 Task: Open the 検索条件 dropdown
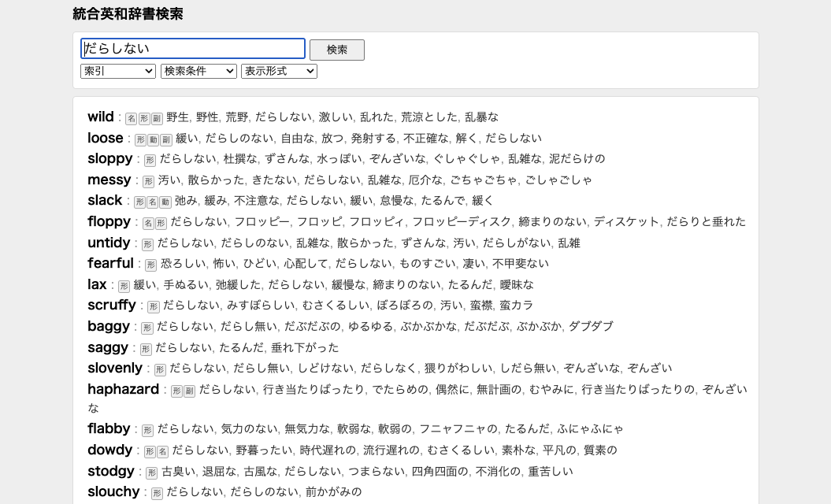pyautogui.click(x=198, y=71)
